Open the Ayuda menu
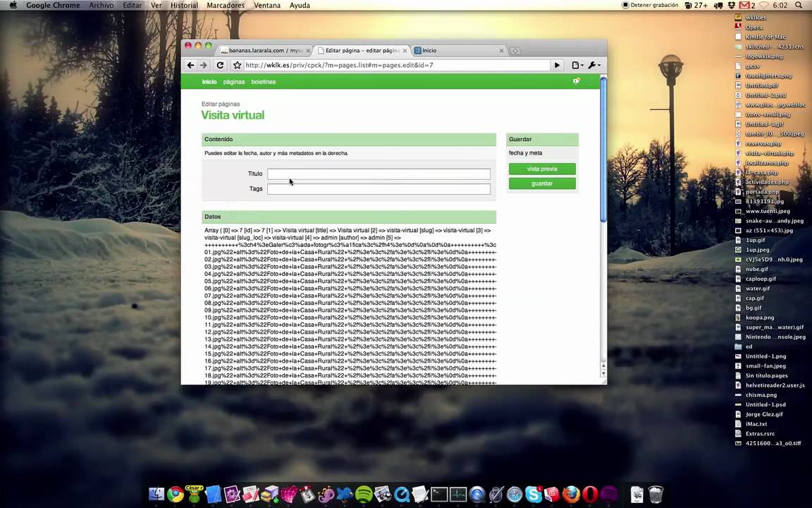 tap(300, 5)
